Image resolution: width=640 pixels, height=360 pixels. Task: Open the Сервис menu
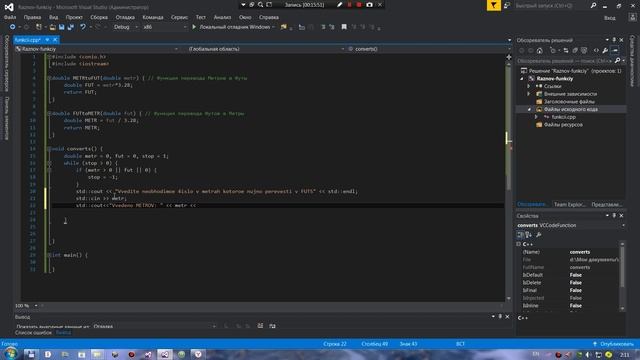pos(179,17)
